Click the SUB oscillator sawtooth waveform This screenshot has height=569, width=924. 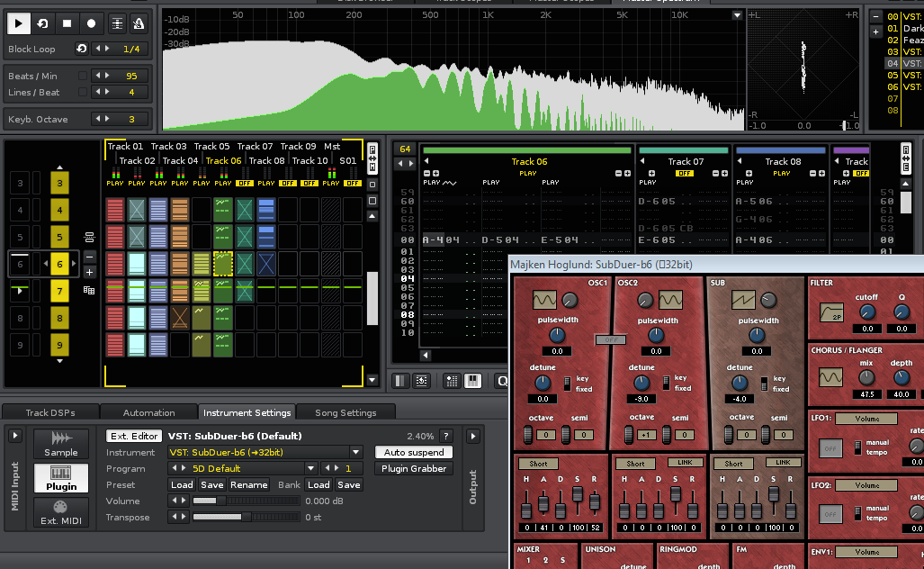743,300
